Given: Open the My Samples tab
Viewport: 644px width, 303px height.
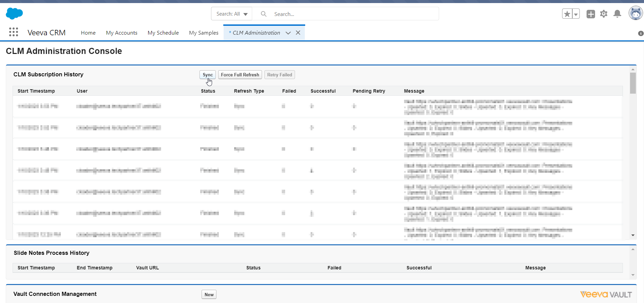Looking at the screenshot, I should point(204,33).
